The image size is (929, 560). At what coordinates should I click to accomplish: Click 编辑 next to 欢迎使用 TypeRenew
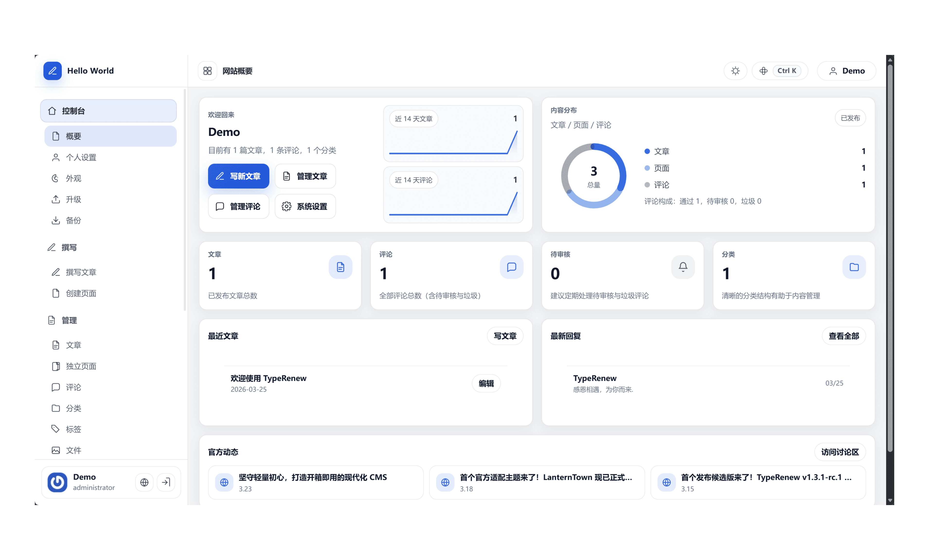click(486, 383)
